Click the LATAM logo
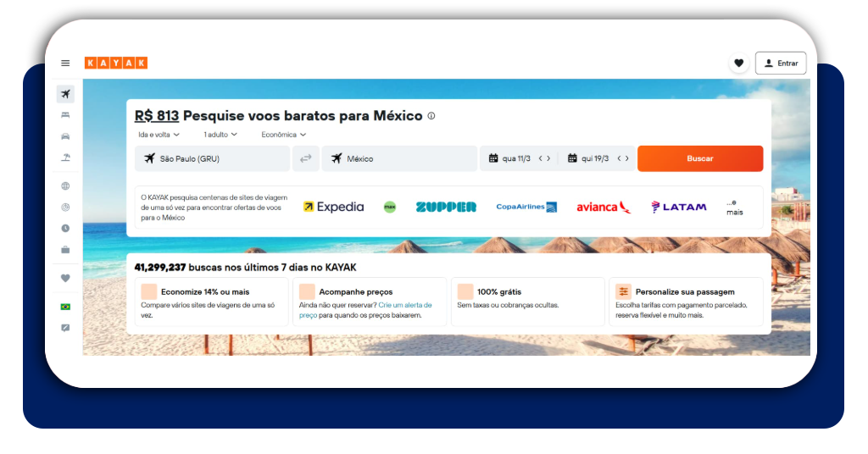The image size is (868, 454). tap(679, 207)
